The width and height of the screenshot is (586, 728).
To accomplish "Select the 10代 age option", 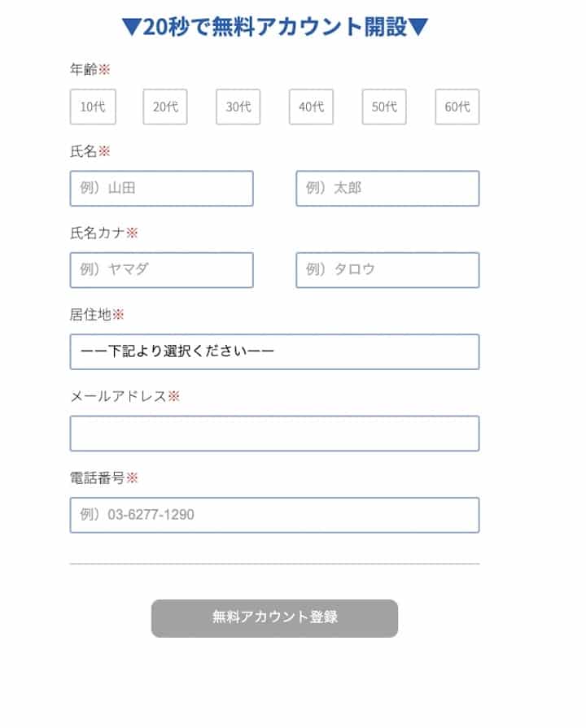I will [93, 107].
